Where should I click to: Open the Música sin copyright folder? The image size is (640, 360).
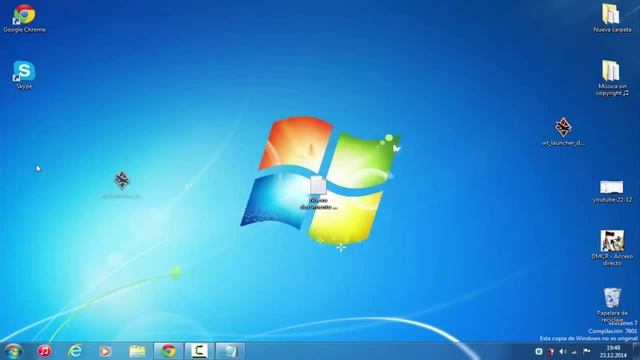612,78
